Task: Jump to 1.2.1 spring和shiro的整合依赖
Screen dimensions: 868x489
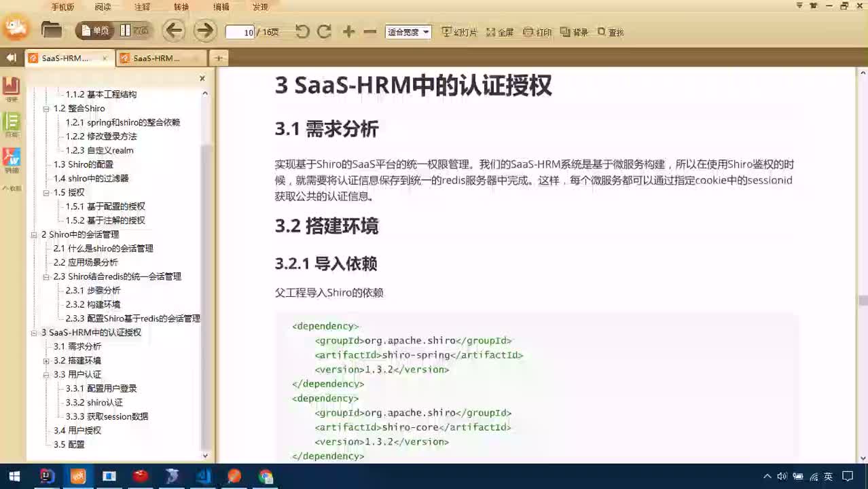Action: [123, 122]
